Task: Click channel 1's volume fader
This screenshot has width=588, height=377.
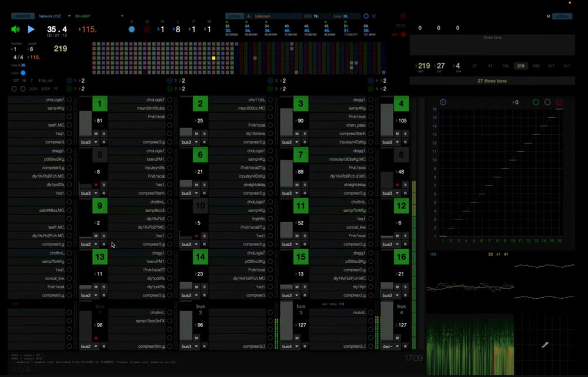Action: point(86,122)
